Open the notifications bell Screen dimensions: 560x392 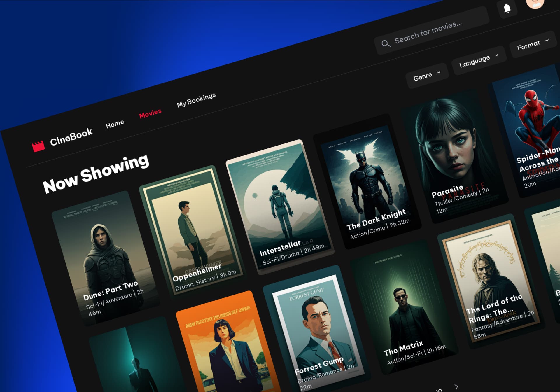point(508,8)
